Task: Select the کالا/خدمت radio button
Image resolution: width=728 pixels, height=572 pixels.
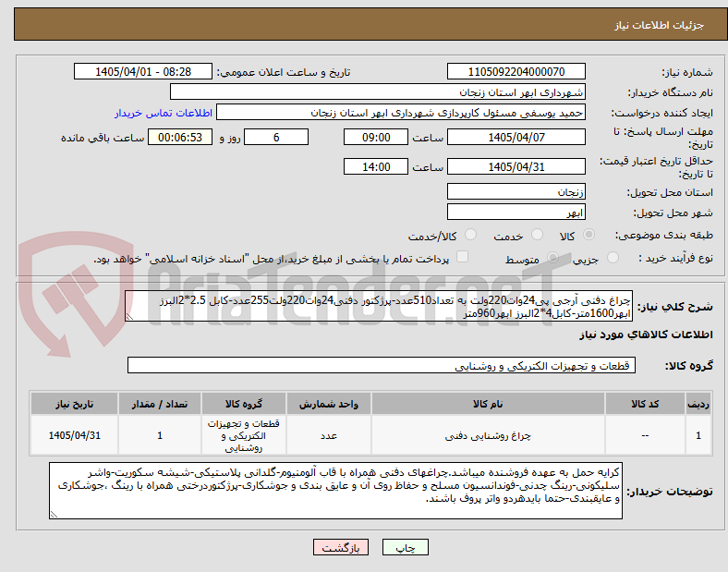Action: [470, 235]
